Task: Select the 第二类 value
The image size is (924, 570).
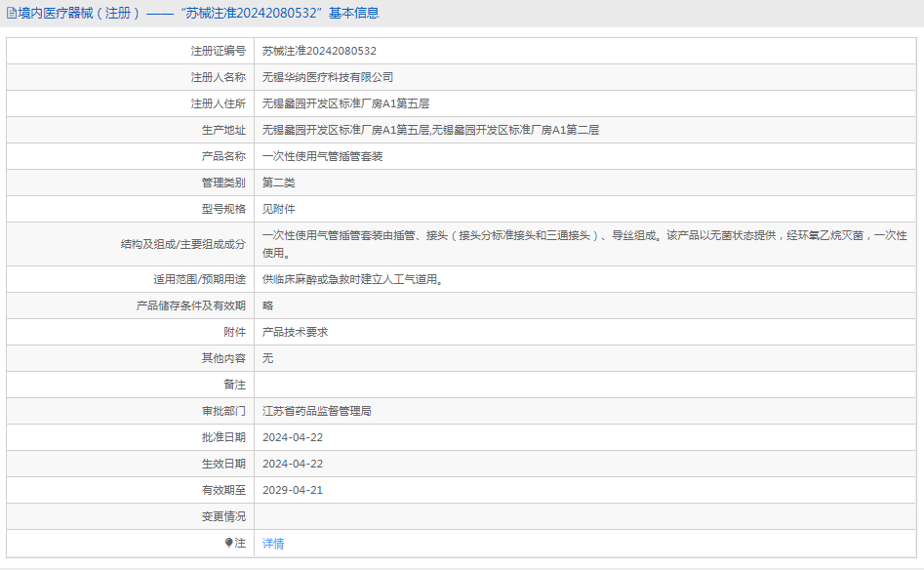Action: coord(279,183)
